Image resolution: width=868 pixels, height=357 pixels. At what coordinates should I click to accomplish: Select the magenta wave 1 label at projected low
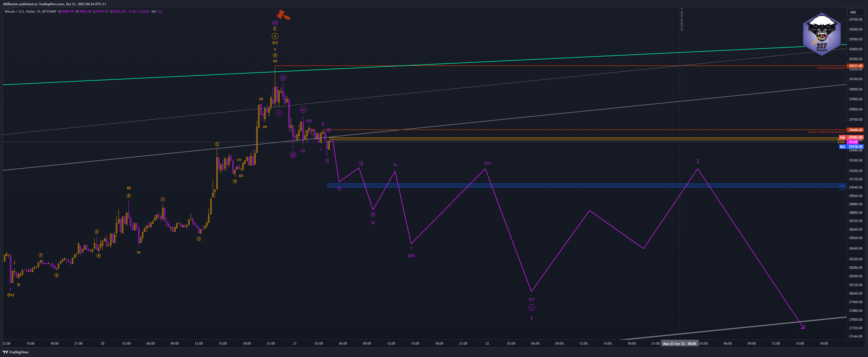click(x=531, y=318)
